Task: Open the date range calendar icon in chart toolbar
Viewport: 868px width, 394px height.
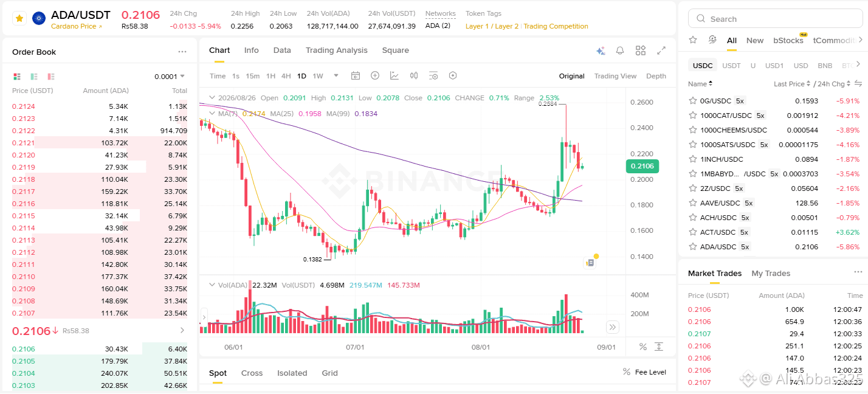Action: coord(356,76)
